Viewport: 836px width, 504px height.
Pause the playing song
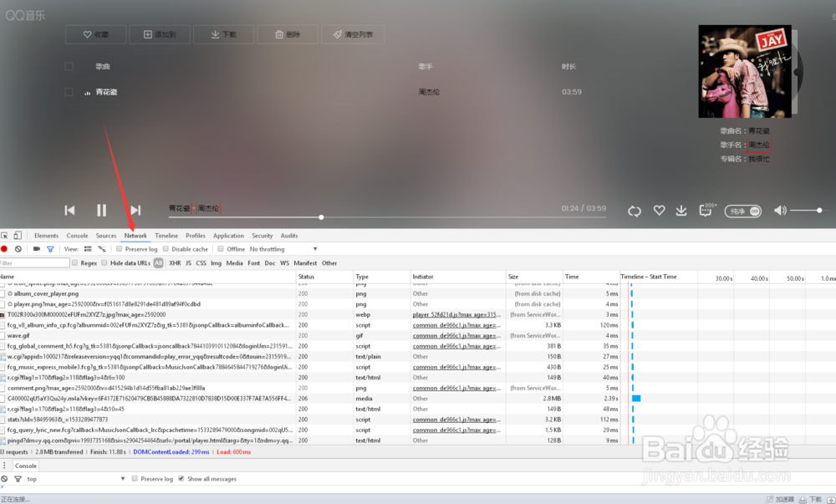101,210
